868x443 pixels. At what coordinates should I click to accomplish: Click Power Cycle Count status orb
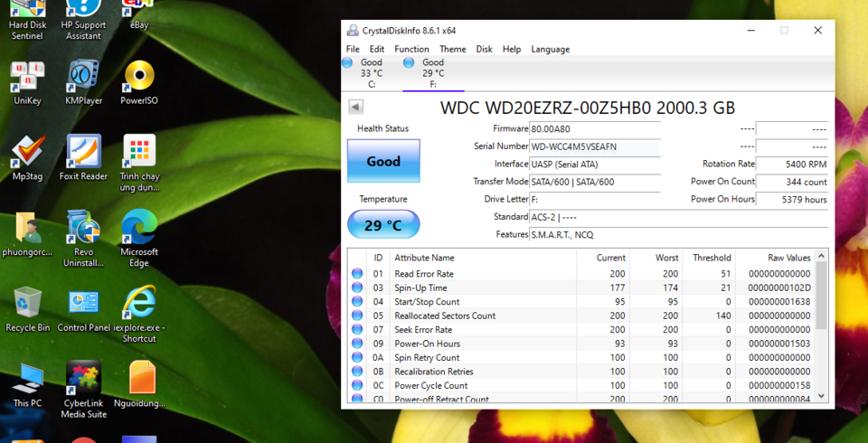click(357, 385)
